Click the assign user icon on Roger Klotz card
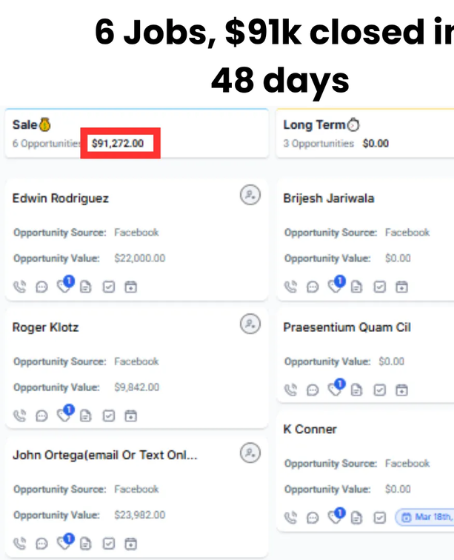 (250, 324)
